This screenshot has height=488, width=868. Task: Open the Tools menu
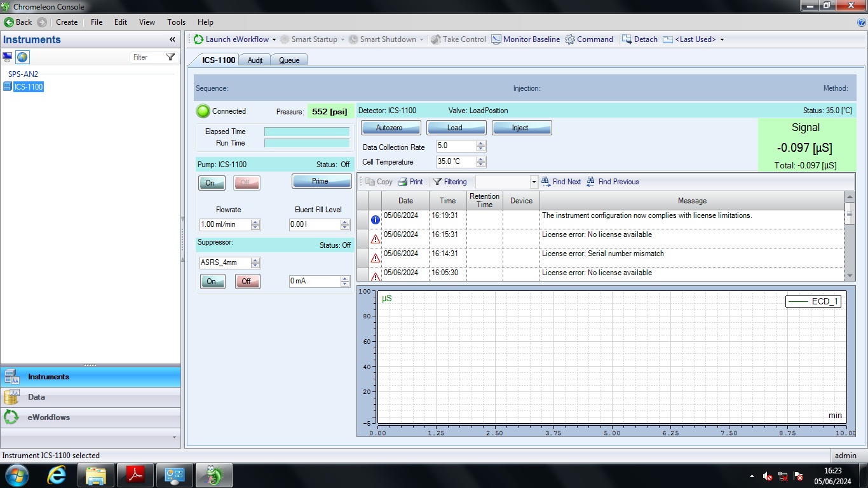(x=176, y=22)
